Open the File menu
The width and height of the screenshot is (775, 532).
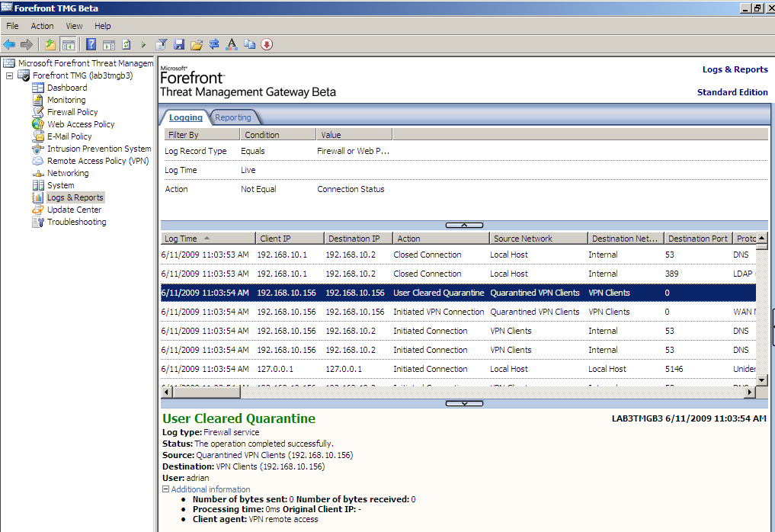pyautogui.click(x=12, y=26)
